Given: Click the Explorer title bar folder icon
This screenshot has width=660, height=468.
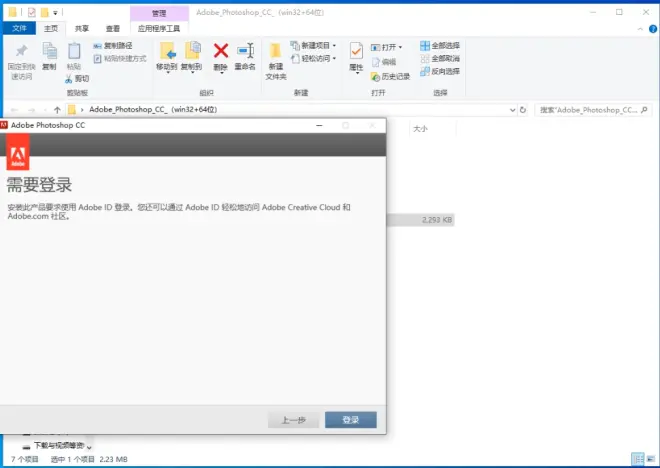Looking at the screenshot, I should 13,12.
